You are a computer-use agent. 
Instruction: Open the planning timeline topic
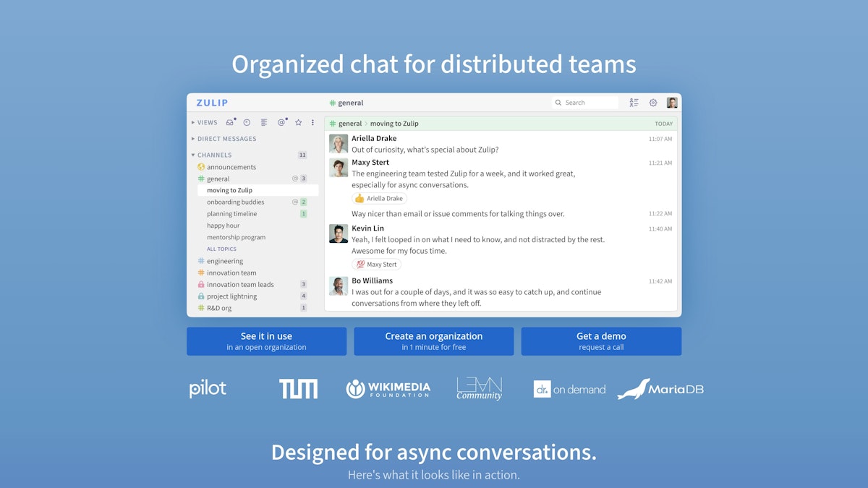tap(232, 214)
